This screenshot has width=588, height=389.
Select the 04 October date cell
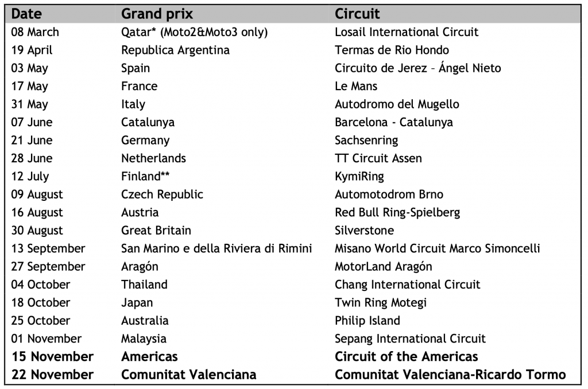click(x=41, y=285)
